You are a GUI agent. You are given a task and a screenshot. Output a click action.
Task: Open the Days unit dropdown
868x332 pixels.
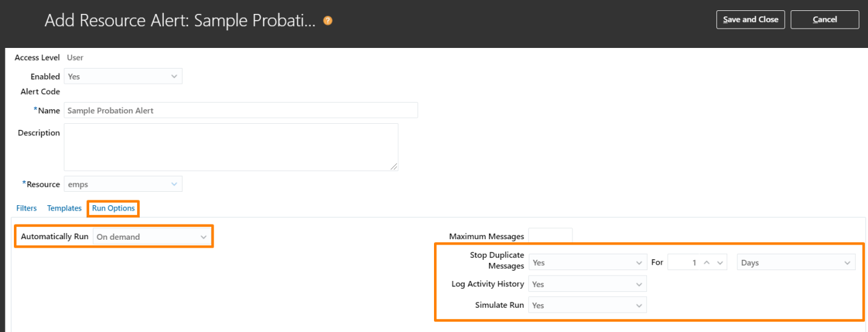point(796,263)
